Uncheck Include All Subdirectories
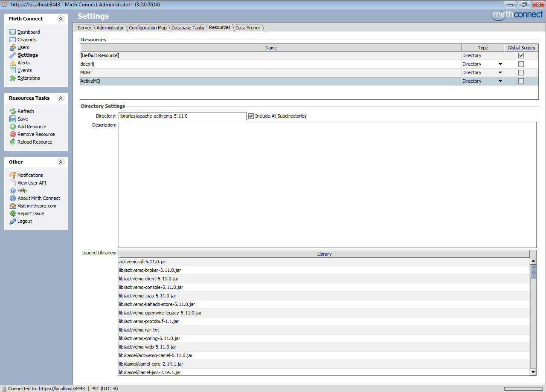This screenshot has height=392, width=546. pyautogui.click(x=251, y=116)
